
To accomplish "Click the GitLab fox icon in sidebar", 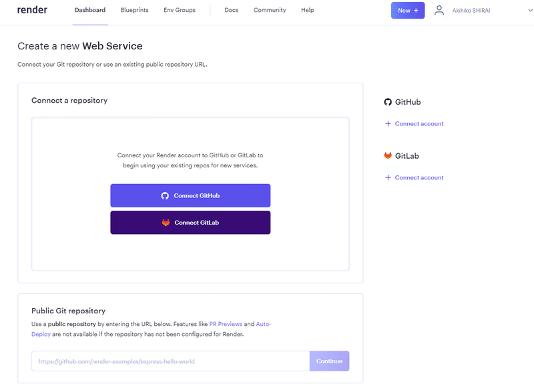I will click(x=388, y=155).
